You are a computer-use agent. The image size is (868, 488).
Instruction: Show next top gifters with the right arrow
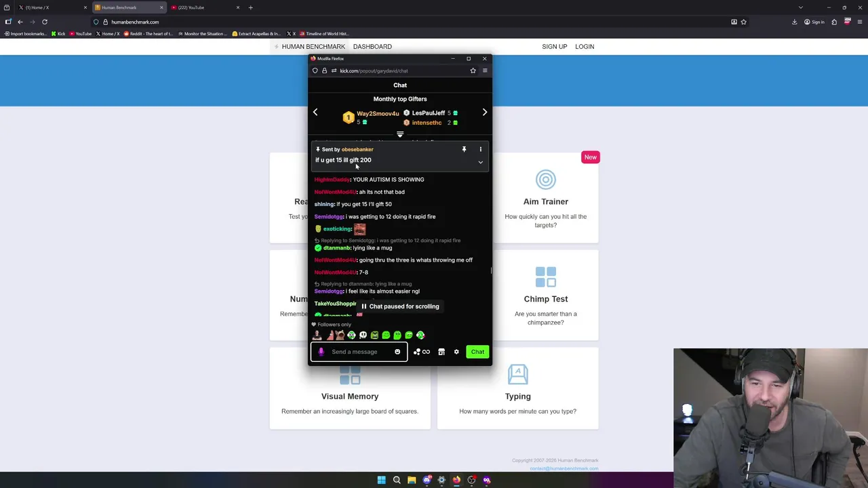coord(485,112)
